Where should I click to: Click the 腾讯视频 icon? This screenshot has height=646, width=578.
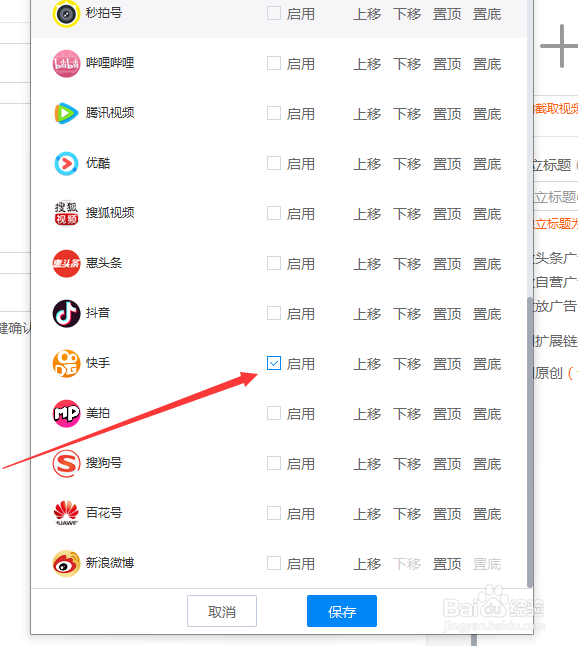[x=66, y=113]
